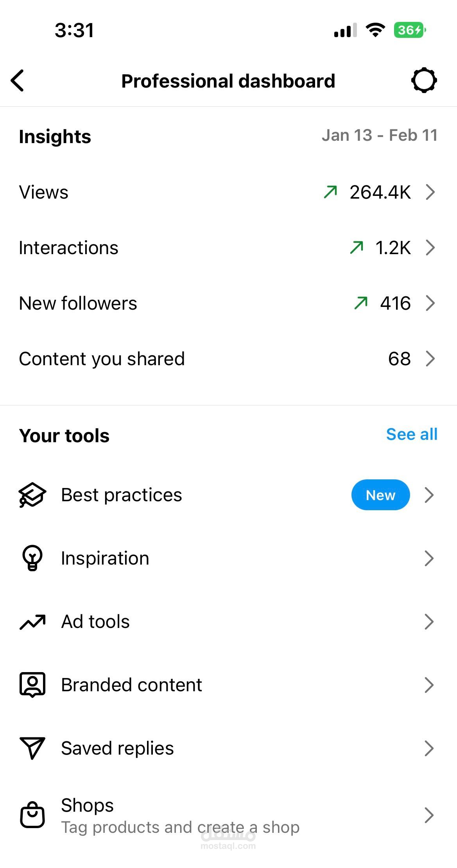Expand the Interactions chevron arrow

430,247
